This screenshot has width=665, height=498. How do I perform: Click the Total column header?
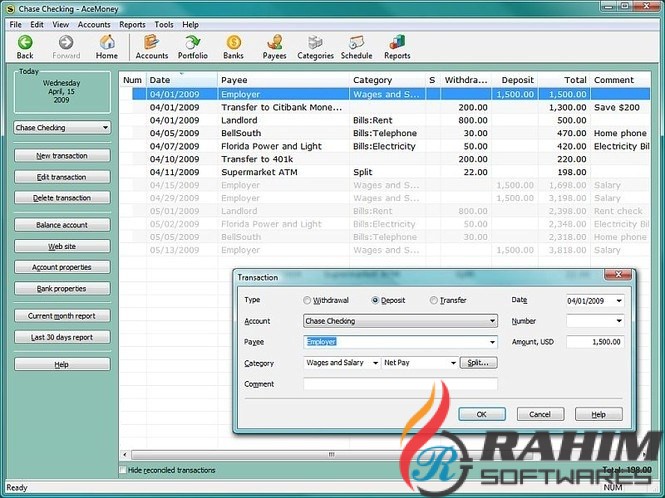point(564,80)
